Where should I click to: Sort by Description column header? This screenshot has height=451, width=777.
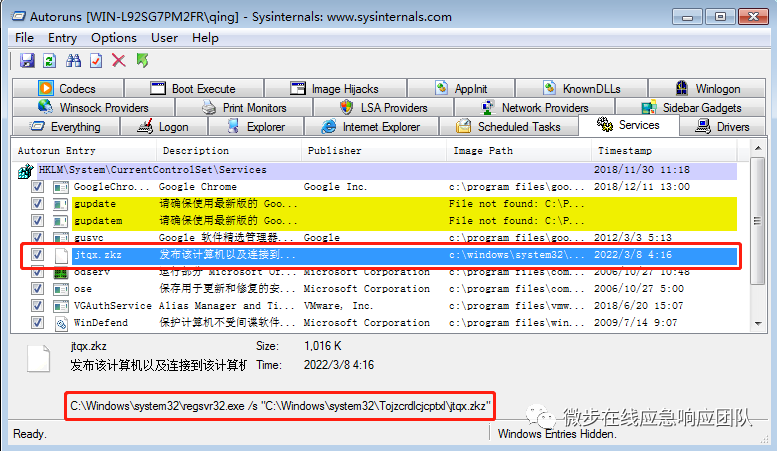point(229,151)
